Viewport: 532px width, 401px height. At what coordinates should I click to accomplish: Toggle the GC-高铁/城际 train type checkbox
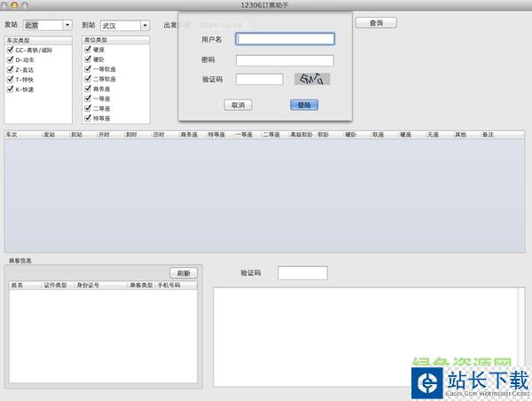[9, 50]
